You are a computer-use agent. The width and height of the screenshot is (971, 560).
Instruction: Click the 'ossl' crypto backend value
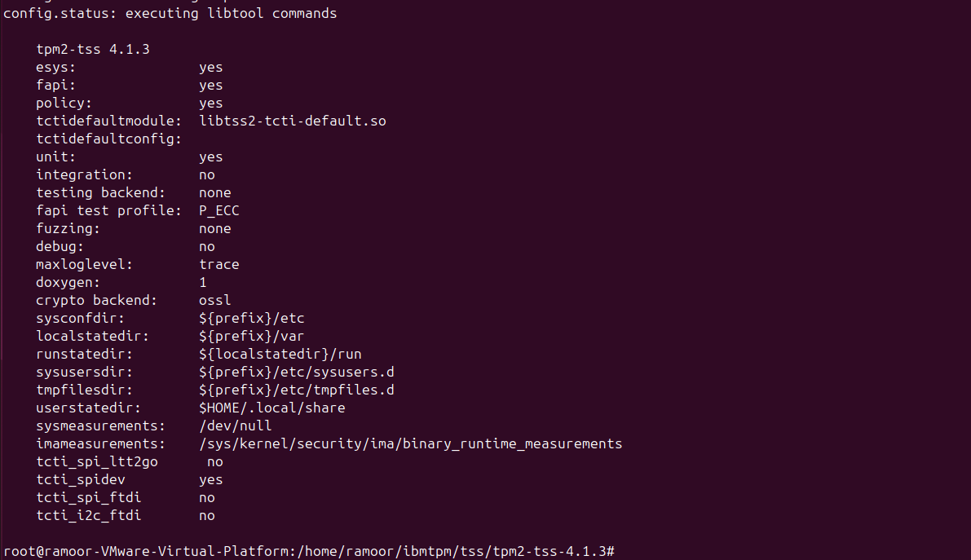[214, 300]
